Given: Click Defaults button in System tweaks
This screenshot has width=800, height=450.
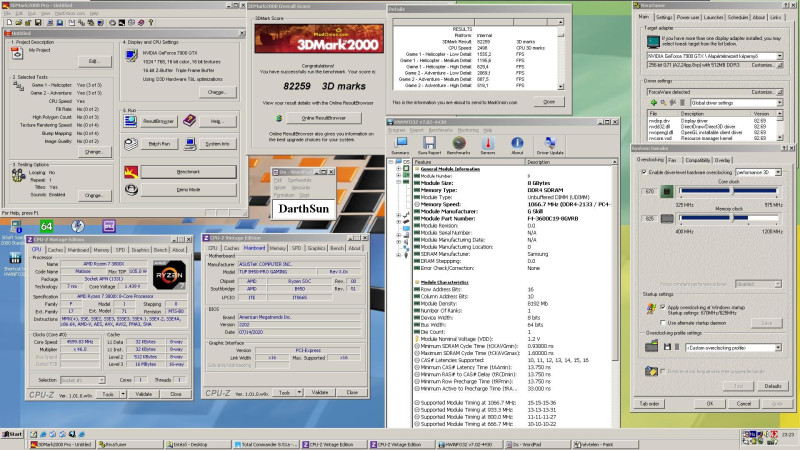Looking at the screenshot, I should 772,386.
